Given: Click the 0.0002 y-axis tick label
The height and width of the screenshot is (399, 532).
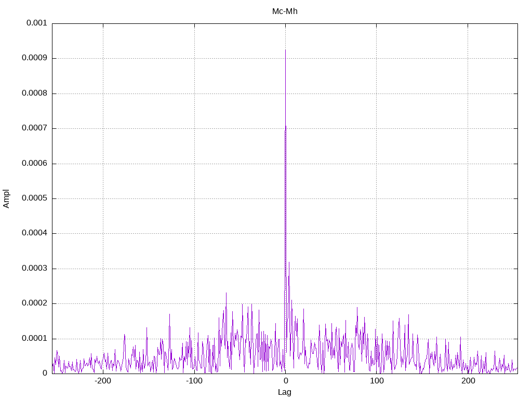Looking at the screenshot, I should (x=34, y=303).
